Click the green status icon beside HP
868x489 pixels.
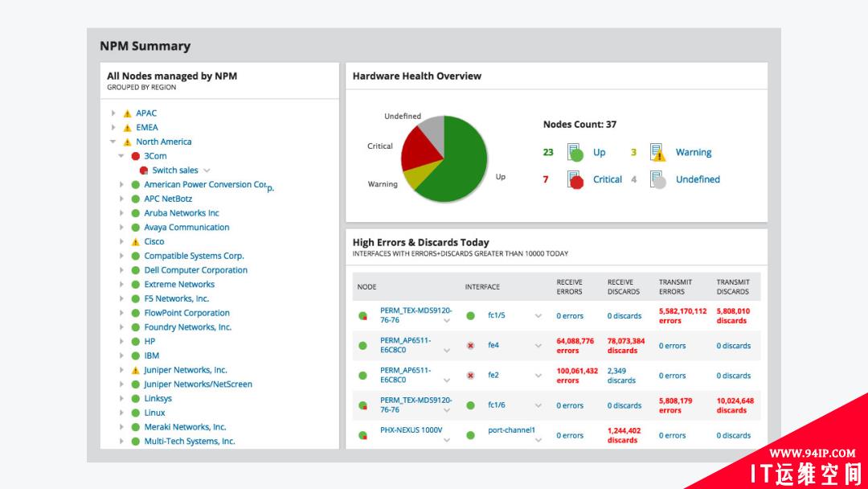136,342
